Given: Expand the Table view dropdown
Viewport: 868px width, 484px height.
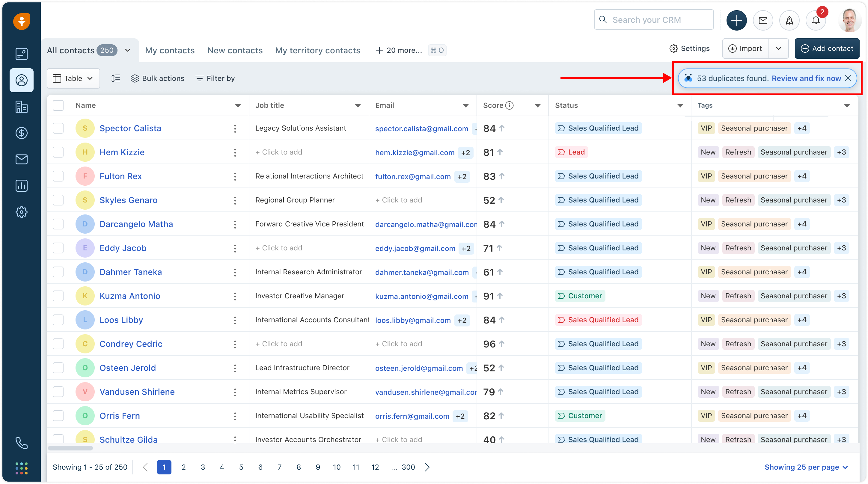Looking at the screenshot, I should click(x=73, y=78).
